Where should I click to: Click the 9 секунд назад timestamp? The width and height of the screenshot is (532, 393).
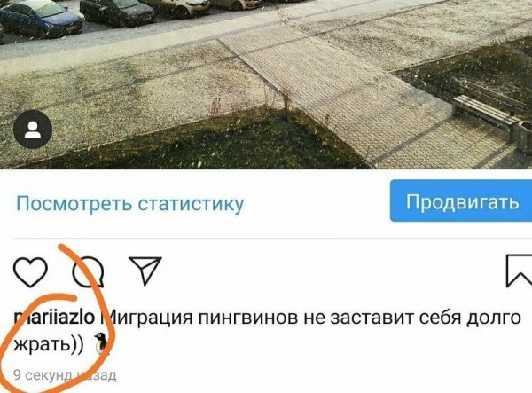pyautogui.click(x=65, y=375)
